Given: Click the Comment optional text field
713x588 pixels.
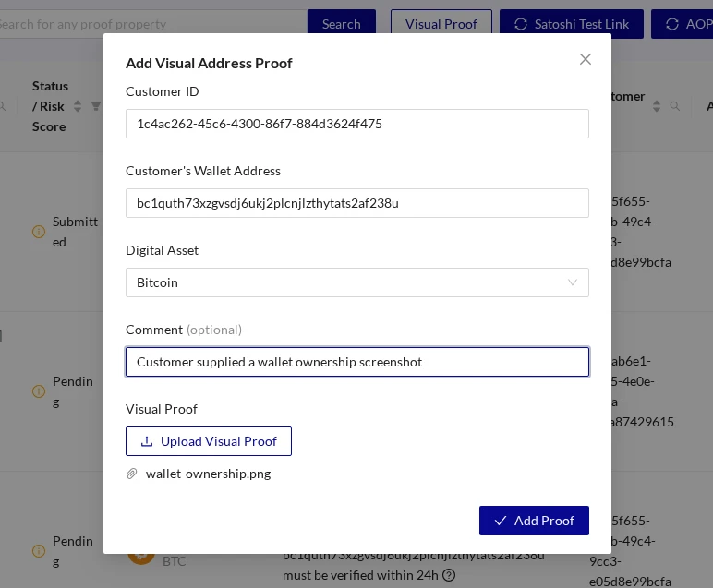Looking at the screenshot, I should 356,362.
